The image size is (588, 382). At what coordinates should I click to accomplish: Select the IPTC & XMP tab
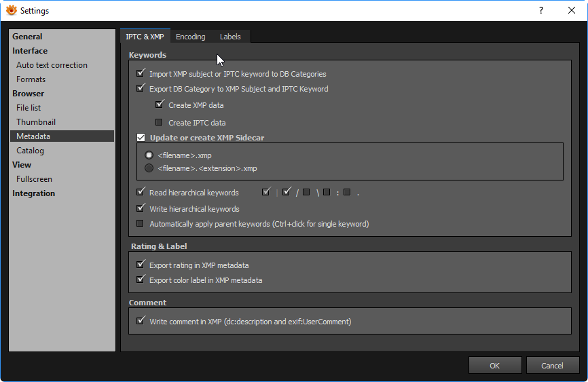145,37
